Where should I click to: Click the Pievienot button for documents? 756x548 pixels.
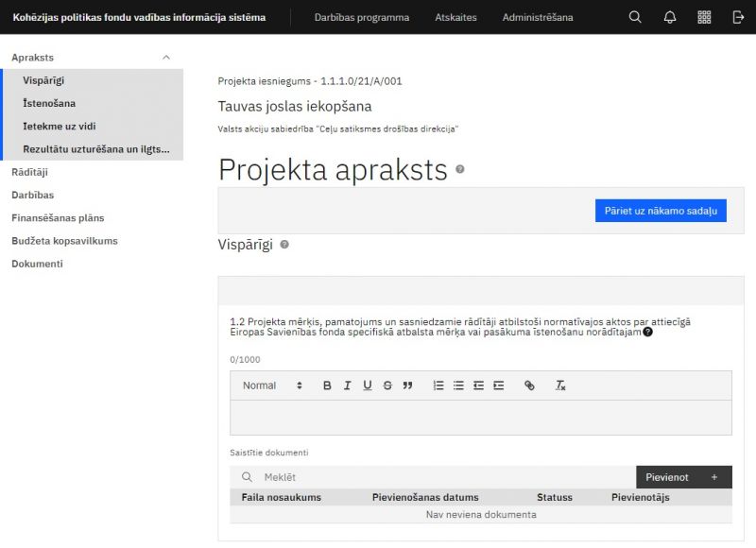coord(682,477)
